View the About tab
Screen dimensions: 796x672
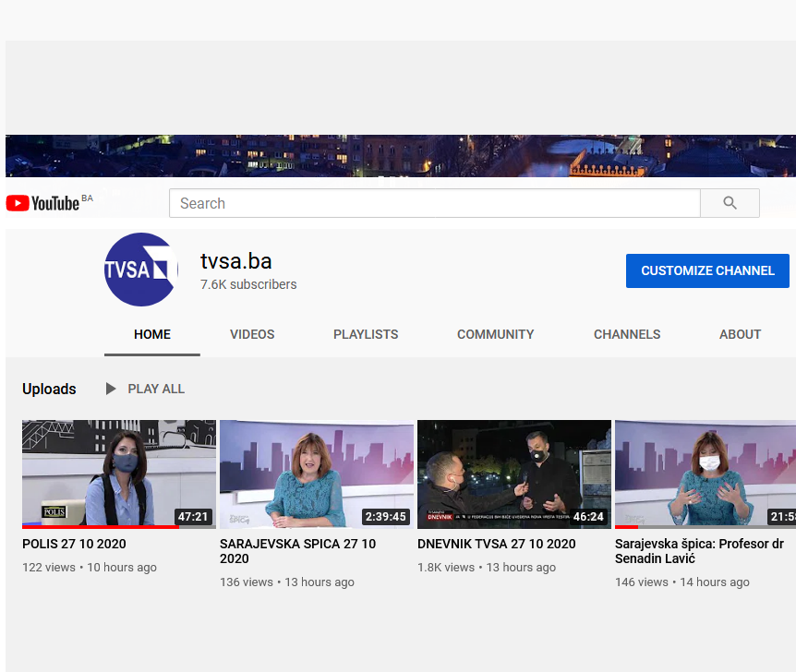(740, 334)
